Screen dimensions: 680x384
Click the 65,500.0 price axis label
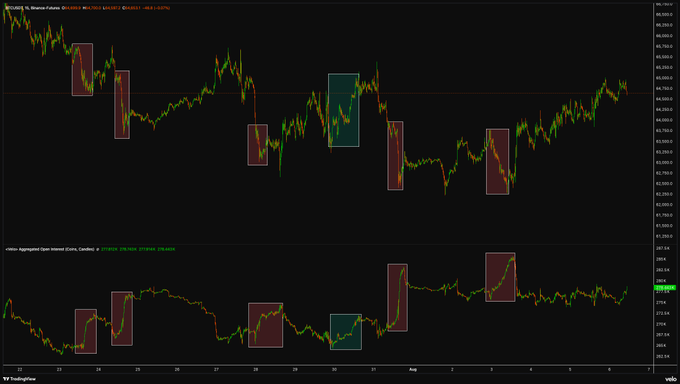[x=665, y=57]
